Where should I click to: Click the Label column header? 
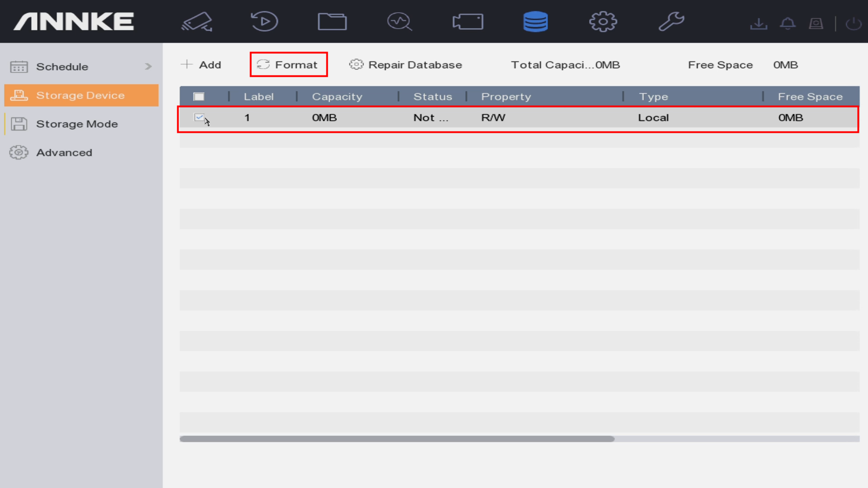[x=259, y=97]
